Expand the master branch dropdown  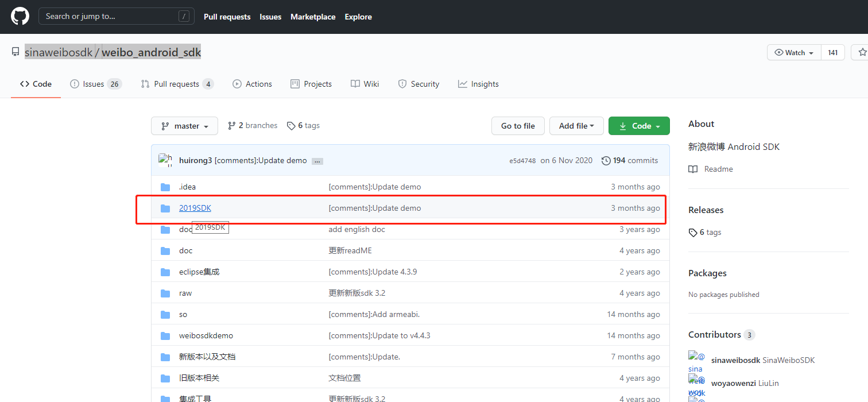184,126
